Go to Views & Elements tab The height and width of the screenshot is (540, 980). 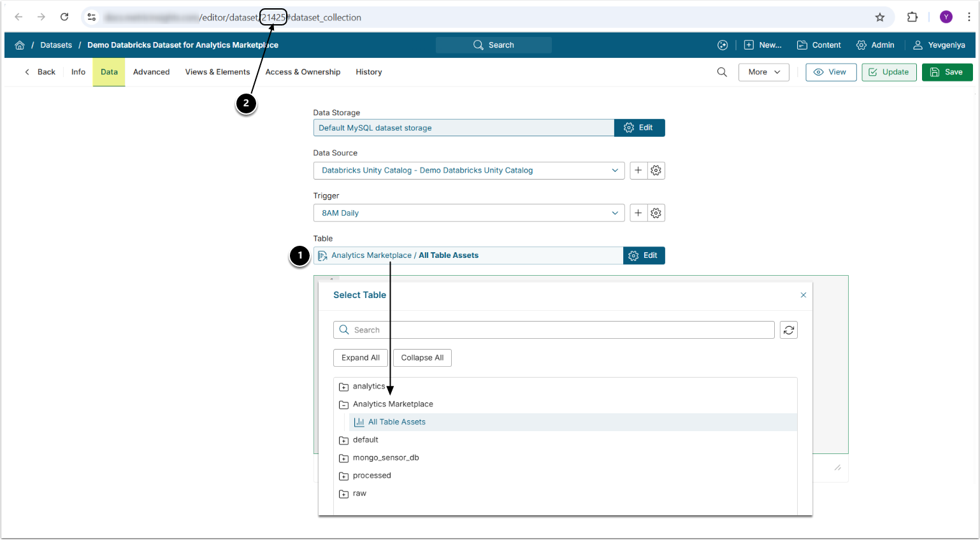[217, 72]
